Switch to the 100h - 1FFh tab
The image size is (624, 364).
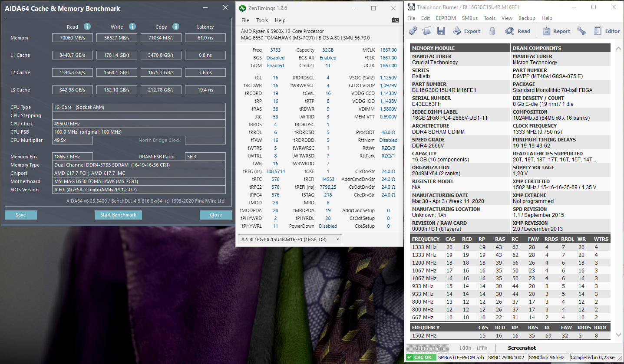point(473,348)
